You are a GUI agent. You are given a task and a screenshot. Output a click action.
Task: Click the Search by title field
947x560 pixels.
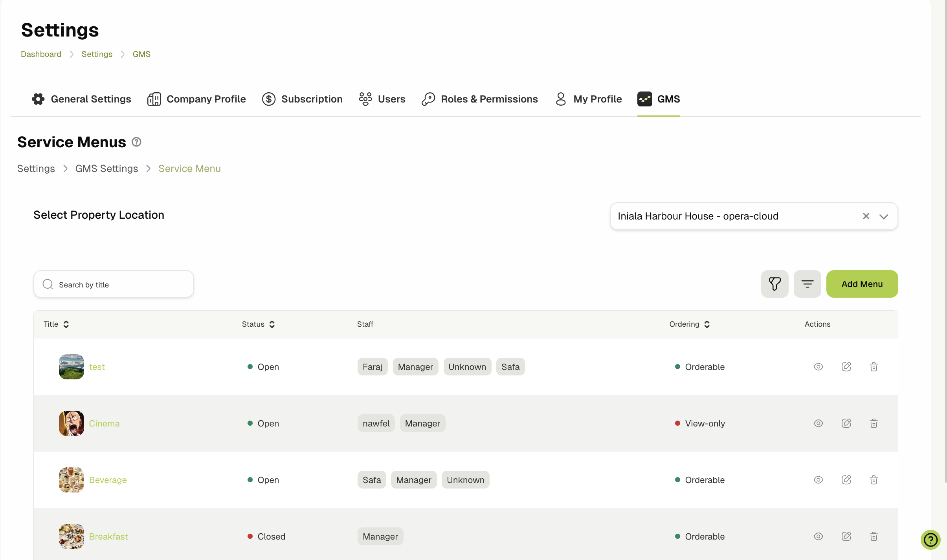click(x=113, y=284)
